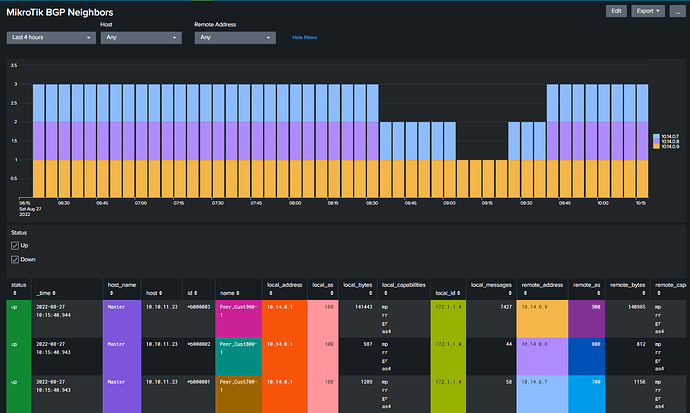This screenshot has width=690, height=413.
Task: Click the MikroTik BGP Neighbors dashboard title
Action: (60, 12)
